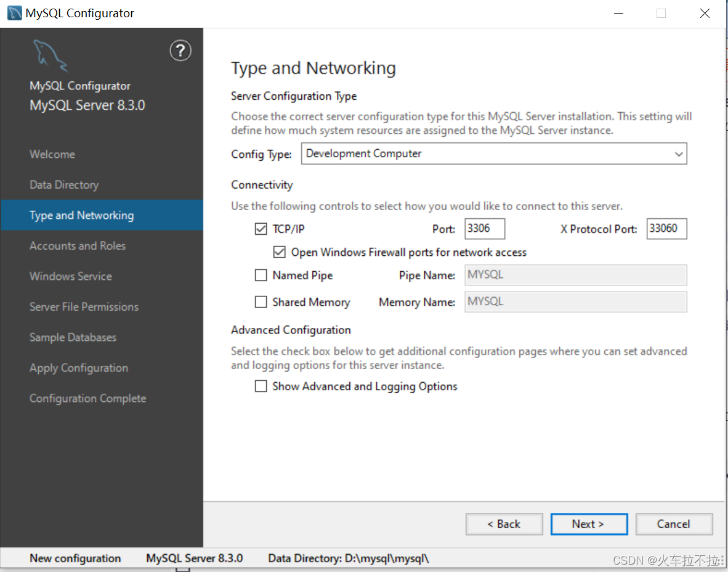Enable the Shared Memory checkbox

[261, 303]
